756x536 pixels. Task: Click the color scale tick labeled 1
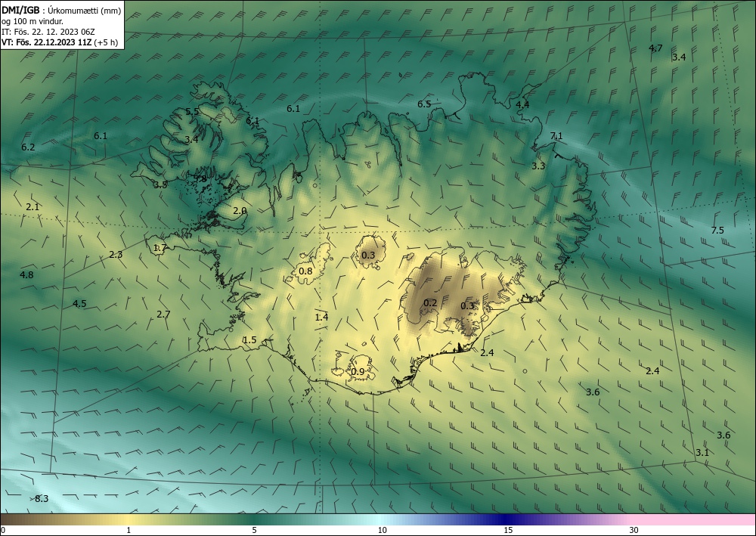click(x=129, y=531)
